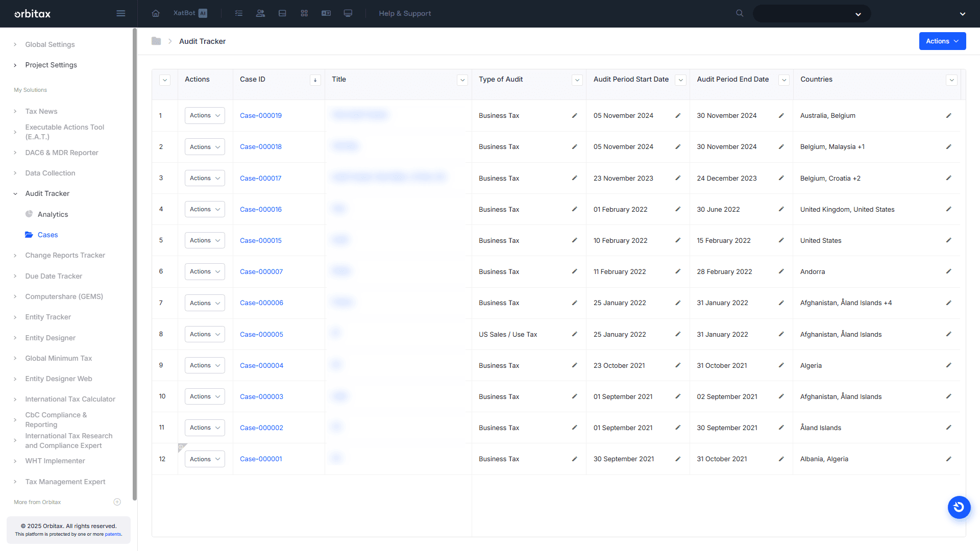
Task: Open Case-000006 link
Action: point(261,303)
